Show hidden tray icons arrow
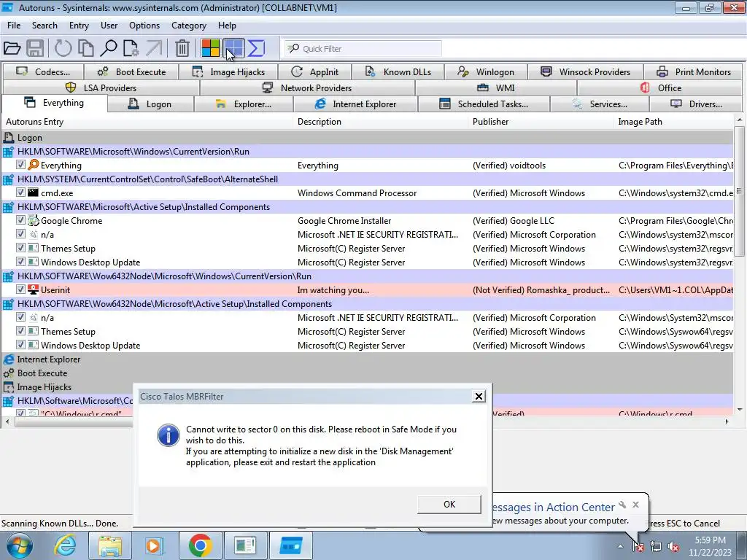Image resolution: width=747 pixels, height=560 pixels. coord(620,547)
